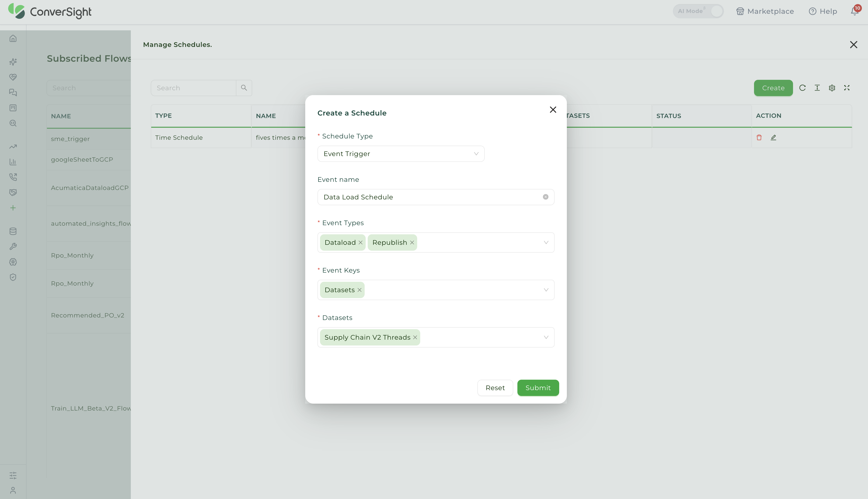Screen dimensions: 868x499
Task: Expand the Event Types dropdown arrow
Action: click(x=546, y=243)
